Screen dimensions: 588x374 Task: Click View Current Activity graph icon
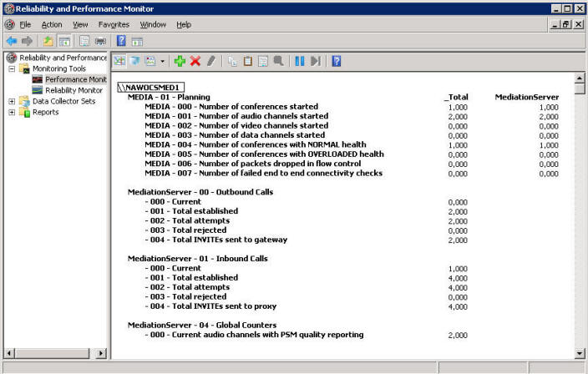119,61
